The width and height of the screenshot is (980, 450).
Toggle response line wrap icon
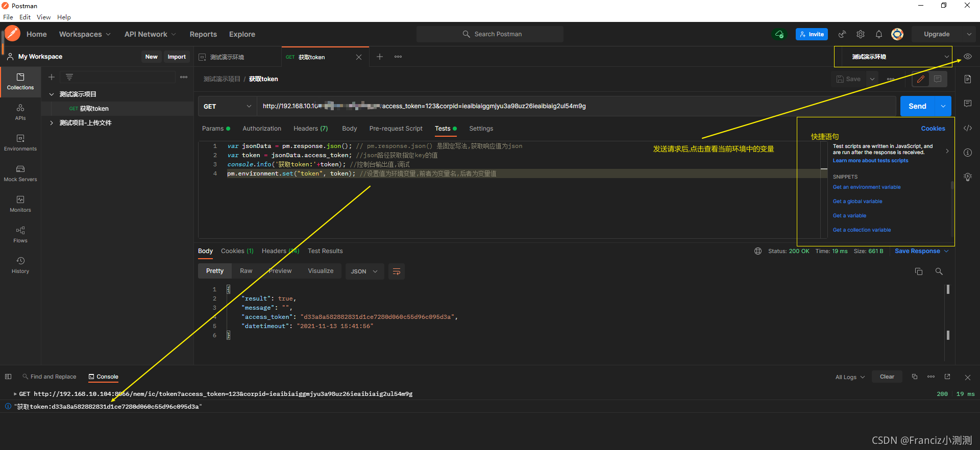397,271
